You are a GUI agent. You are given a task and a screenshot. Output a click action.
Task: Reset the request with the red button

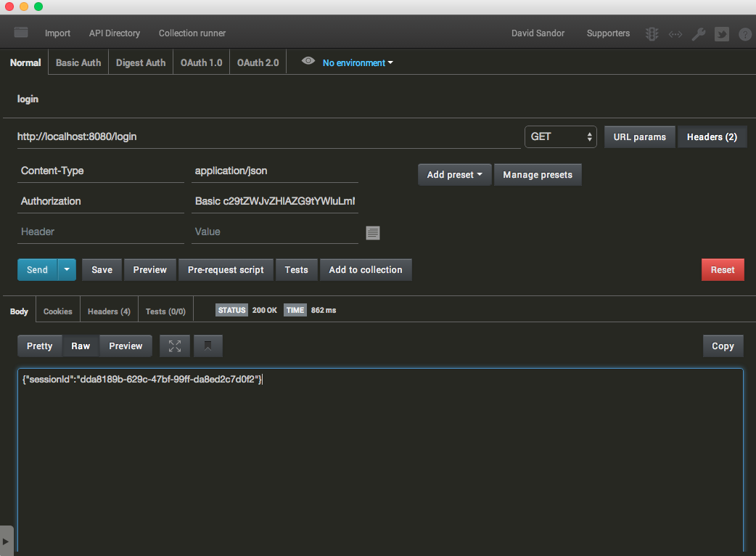click(x=722, y=269)
